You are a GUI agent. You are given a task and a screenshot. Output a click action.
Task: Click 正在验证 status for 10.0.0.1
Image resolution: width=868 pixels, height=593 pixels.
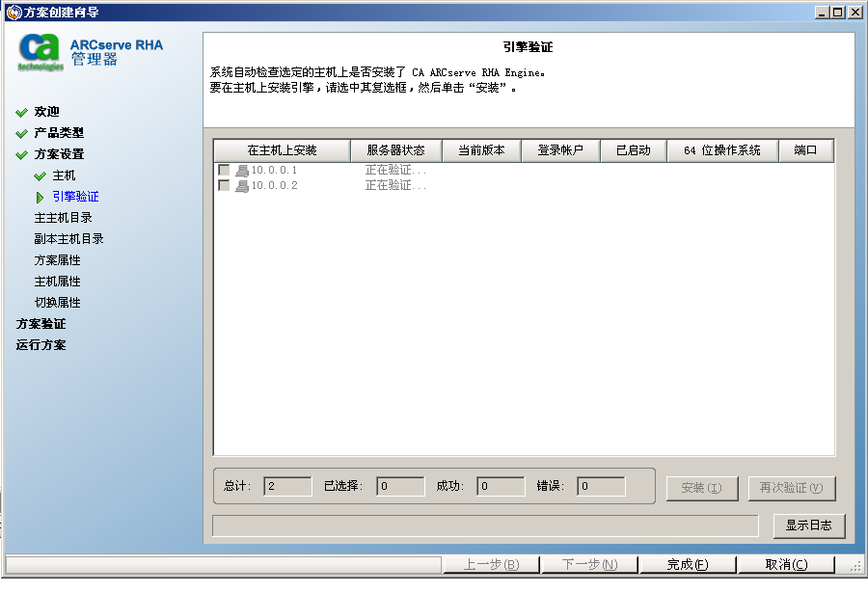tap(395, 171)
